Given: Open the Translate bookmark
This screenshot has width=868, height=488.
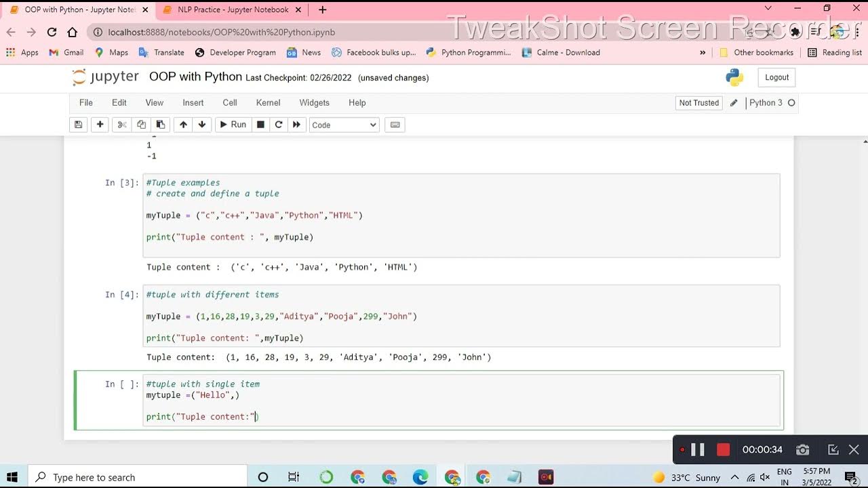Looking at the screenshot, I should [x=161, y=52].
